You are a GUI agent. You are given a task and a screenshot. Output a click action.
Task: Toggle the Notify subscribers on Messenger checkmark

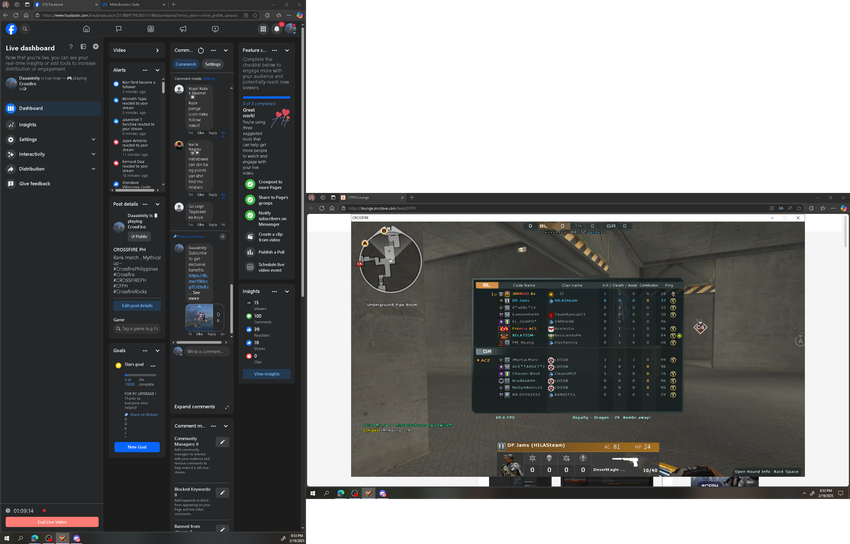(250, 216)
